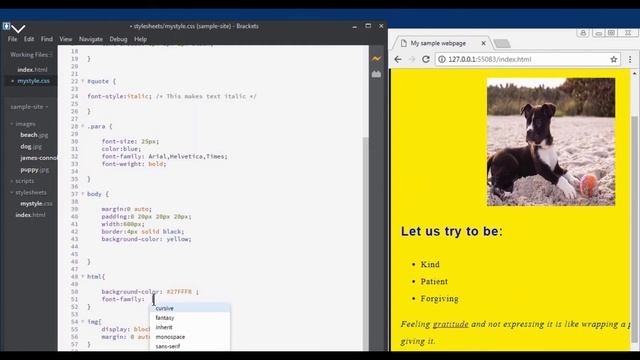
Task: Open Brackets Extension Manager icon
Action: tap(376, 74)
